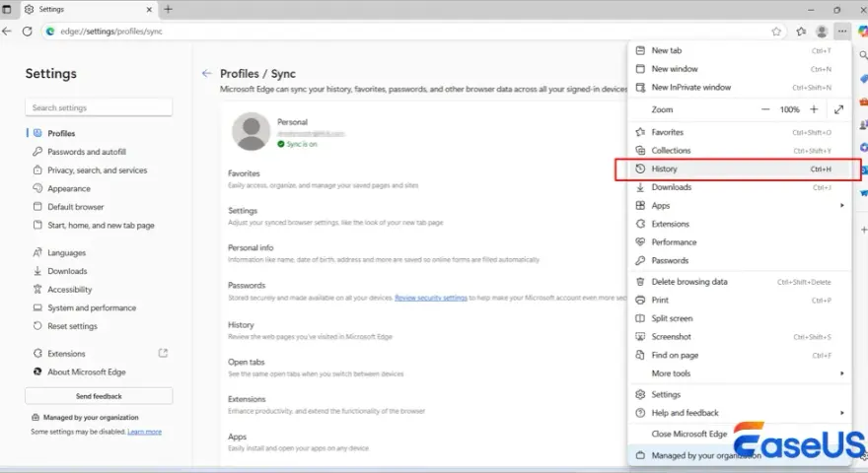This screenshot has height=473, width=868.
Task: Open Settings from the dropdown menu
Action: click(x=739, y=395)
